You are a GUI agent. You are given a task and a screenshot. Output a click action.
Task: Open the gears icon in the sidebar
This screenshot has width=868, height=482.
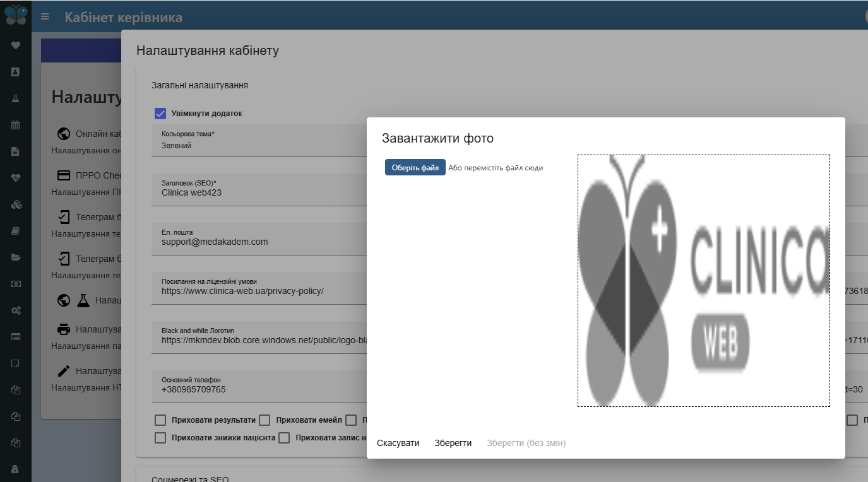point(16,310)
